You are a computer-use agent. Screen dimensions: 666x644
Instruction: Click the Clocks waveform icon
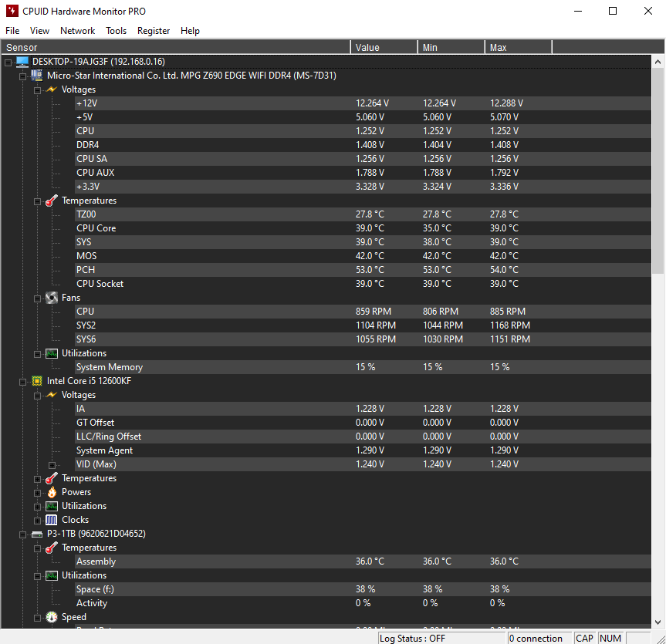click(x=52, y=520)
